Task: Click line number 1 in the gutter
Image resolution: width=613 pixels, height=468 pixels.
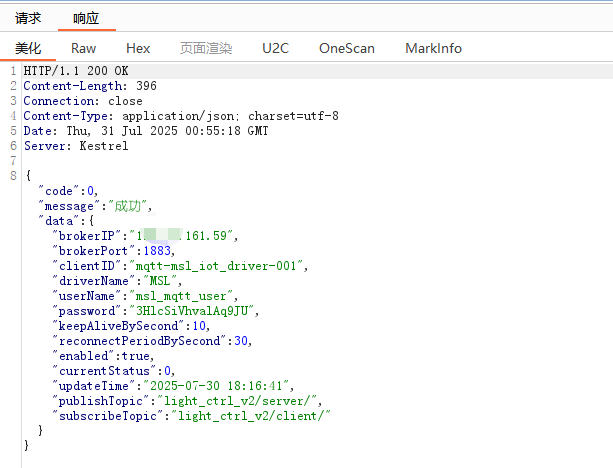Action: tap(13, 71)
